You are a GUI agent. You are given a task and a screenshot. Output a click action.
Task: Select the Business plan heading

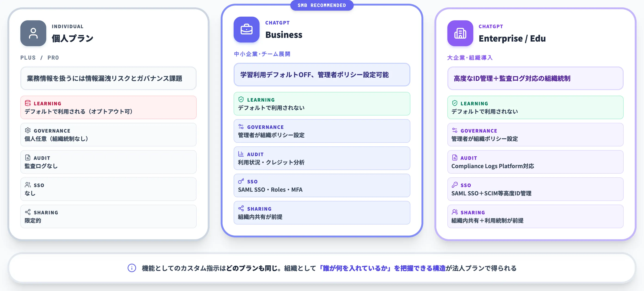tap(284, 35)
